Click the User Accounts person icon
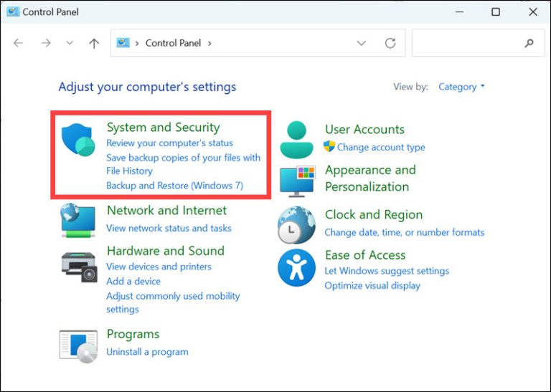 click(x=296, y=139)
